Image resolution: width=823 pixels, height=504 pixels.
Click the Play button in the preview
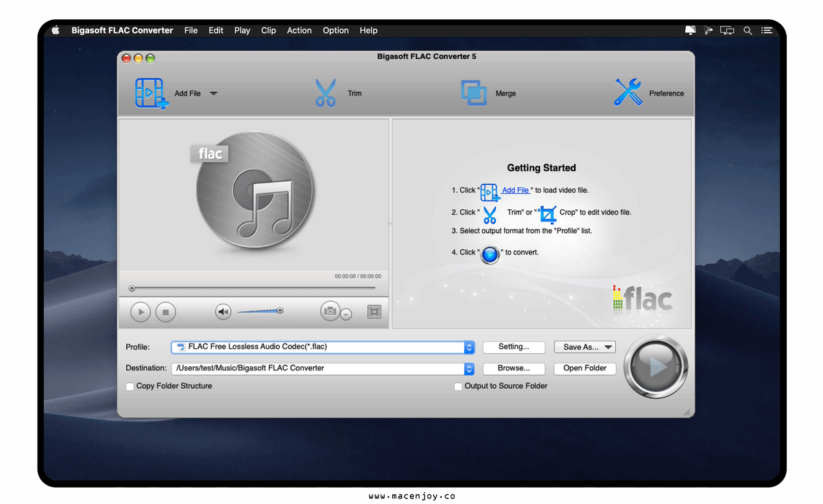point(141,312)
